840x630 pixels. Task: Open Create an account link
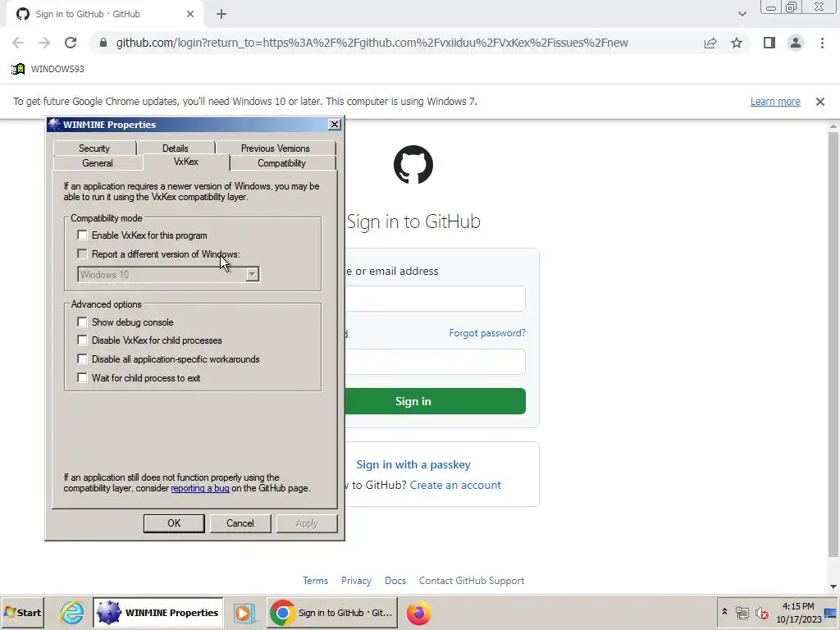[x=455, y=485]
